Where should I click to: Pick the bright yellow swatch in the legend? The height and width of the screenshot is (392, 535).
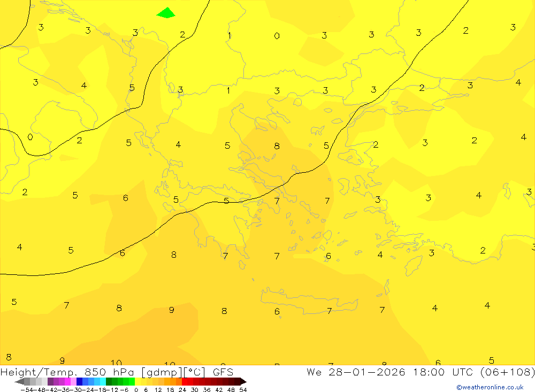pyautogui.click(x=138, y=382)
